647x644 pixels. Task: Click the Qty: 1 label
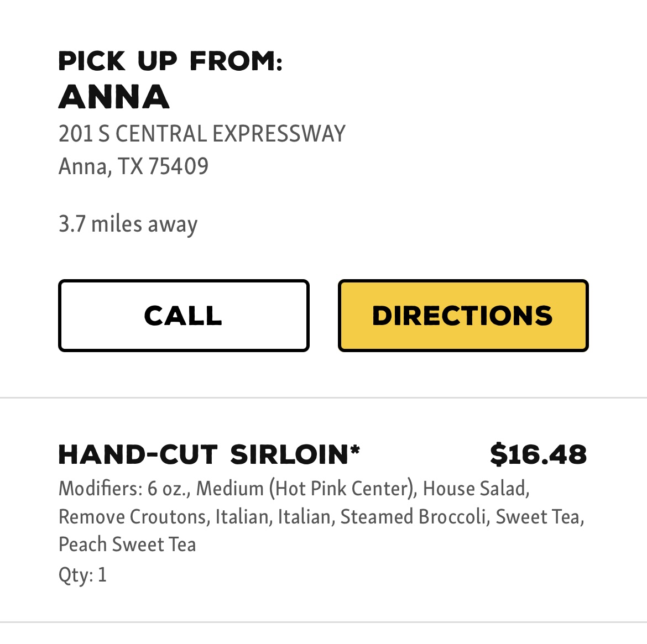pyautogui.click(x=82, y=575)
